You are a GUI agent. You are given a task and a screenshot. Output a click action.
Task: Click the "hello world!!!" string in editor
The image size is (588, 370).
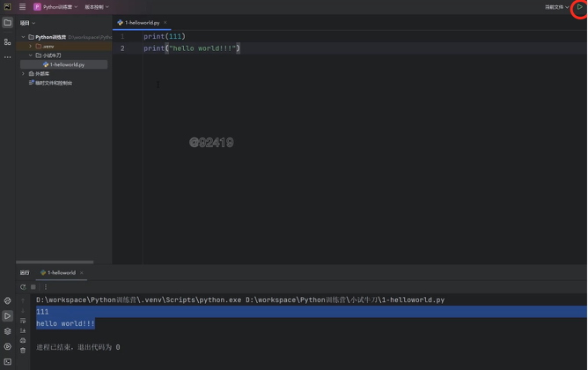coord(202,48)
